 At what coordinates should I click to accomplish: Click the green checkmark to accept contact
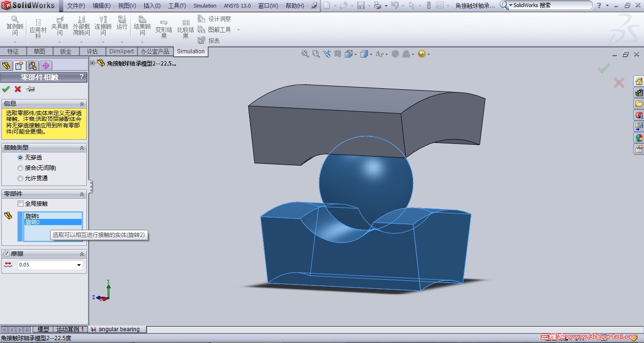tap(6, 89)
